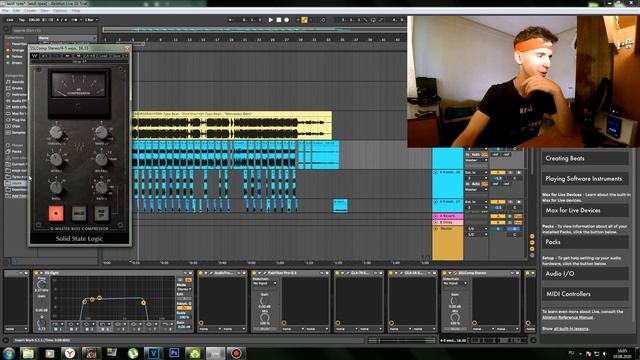640x360 pixels.
Task: Open the View menu
Action: coord(44,11)
